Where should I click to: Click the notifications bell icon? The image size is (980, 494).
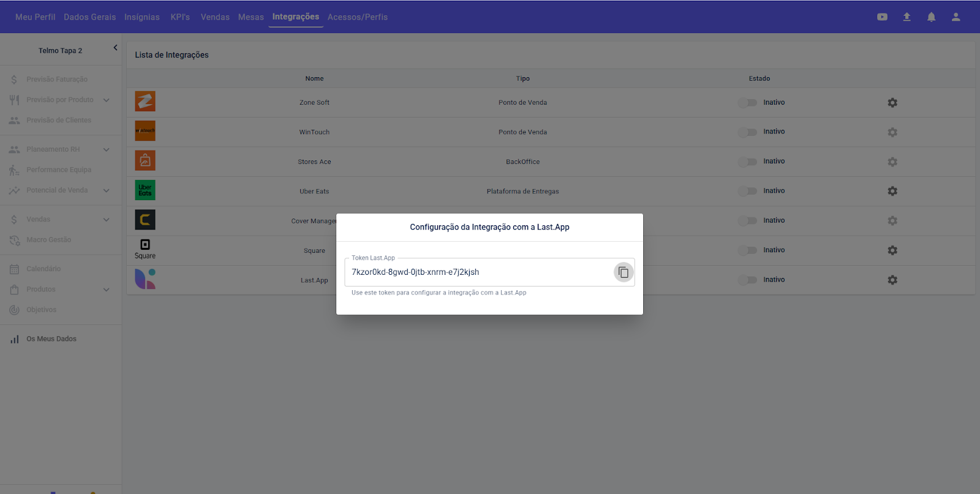coord(931,17)
